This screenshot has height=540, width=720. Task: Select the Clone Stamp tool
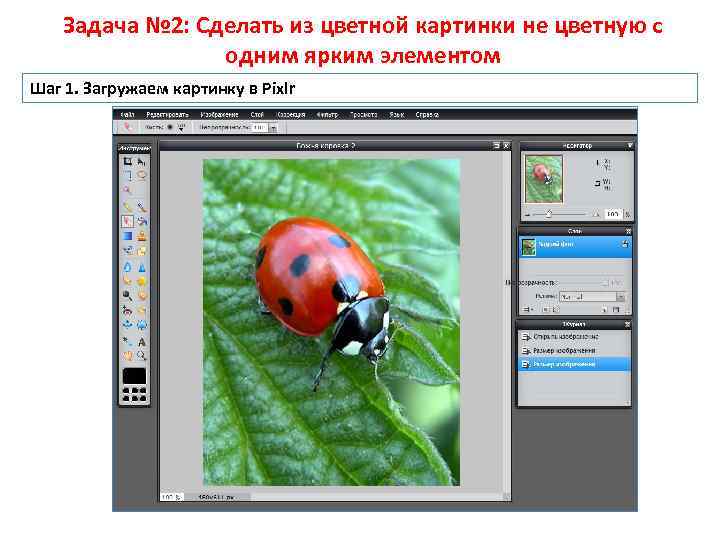pyautogui.click(x=141, y=236)
